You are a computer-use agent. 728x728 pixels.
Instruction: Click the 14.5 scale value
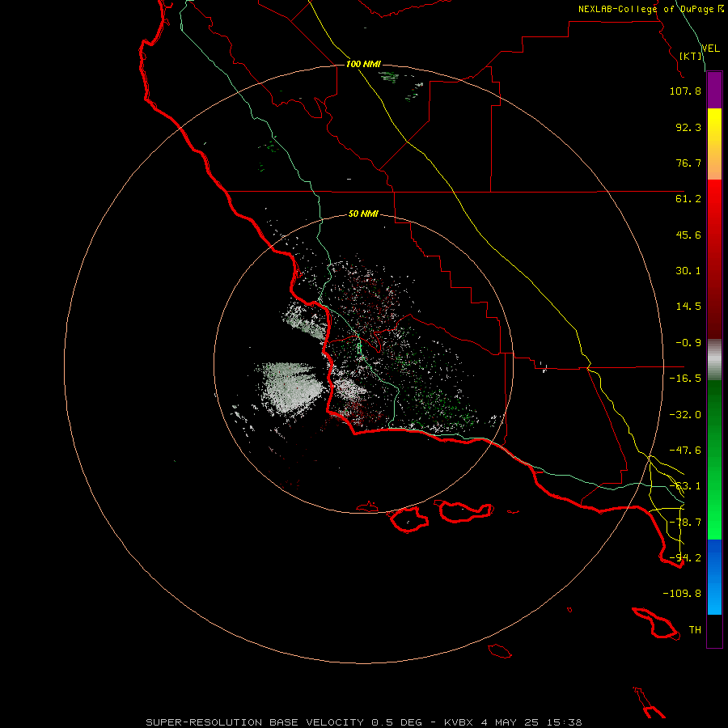point(688,307)
